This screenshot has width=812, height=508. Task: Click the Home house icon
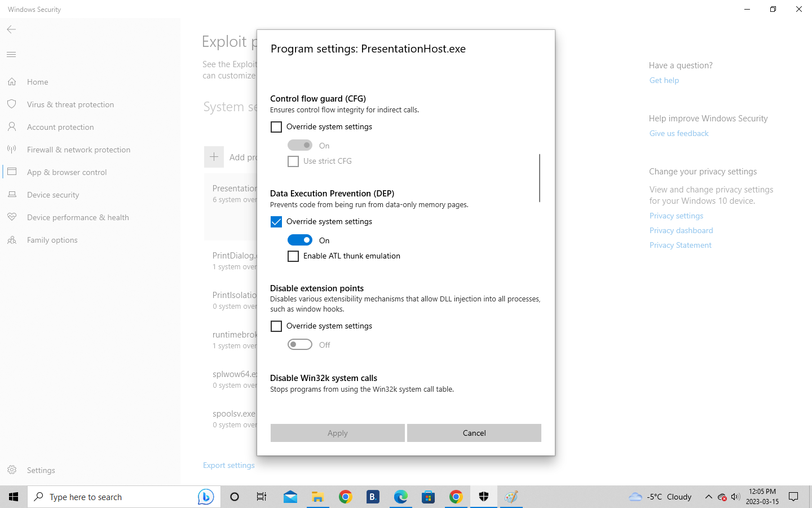[12, 82]
